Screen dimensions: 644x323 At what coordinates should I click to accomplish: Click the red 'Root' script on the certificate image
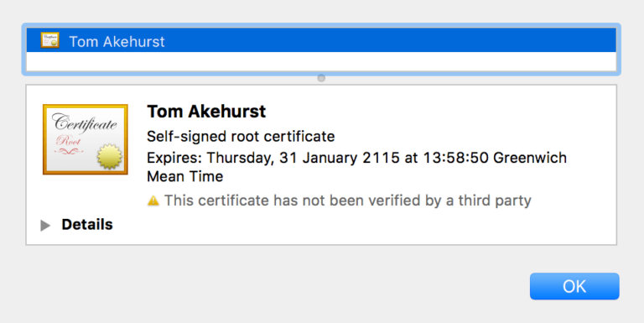(x=69, y=141)
